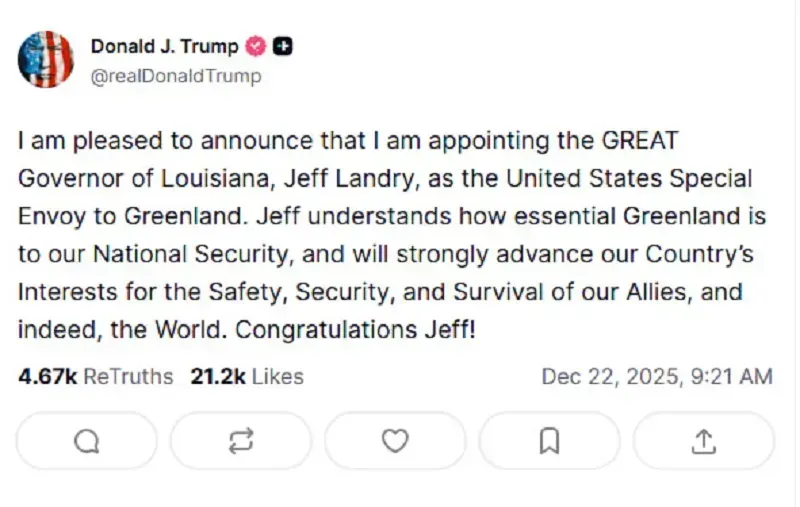Open the Dec 22, 2025 timestamp

(656, 377)
